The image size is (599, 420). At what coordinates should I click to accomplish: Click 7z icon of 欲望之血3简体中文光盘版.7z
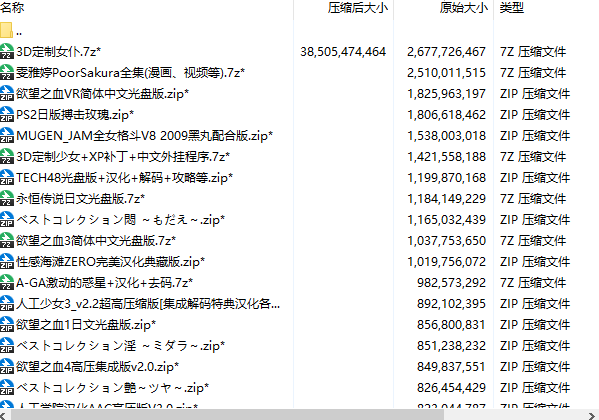7,240
